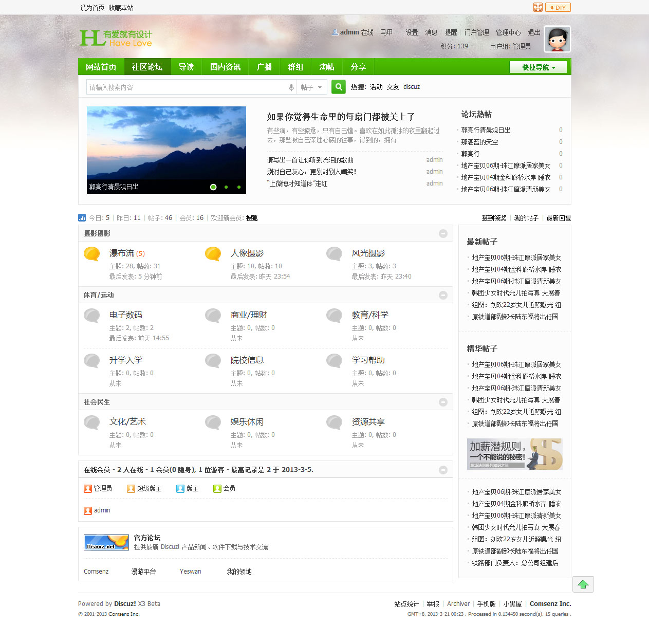Open the 淘帖 nav tab

tap(327, 67)
